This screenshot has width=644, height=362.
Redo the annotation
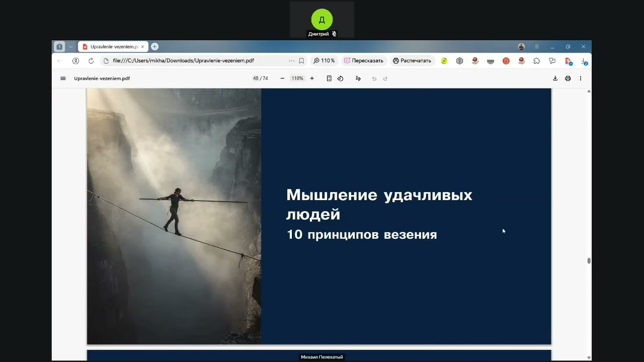[x=385, y=78]
